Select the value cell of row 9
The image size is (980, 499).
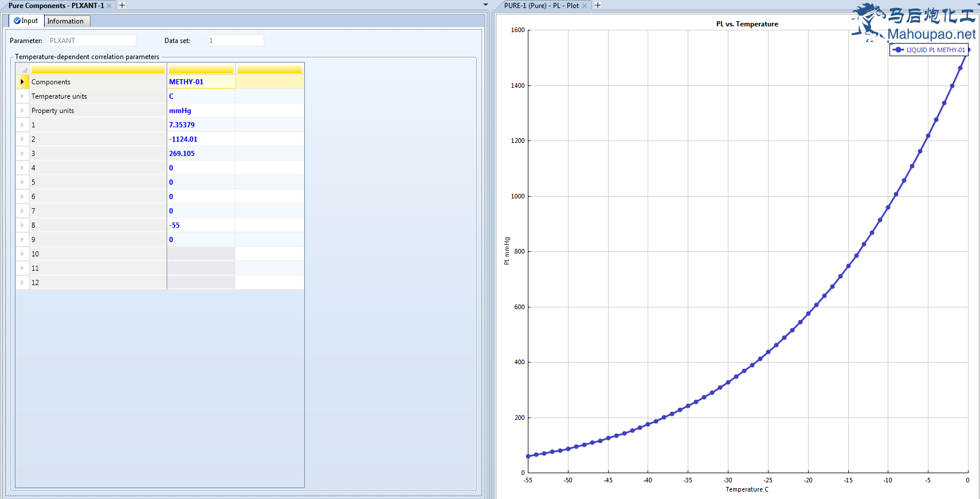click(x=201, y=240)
